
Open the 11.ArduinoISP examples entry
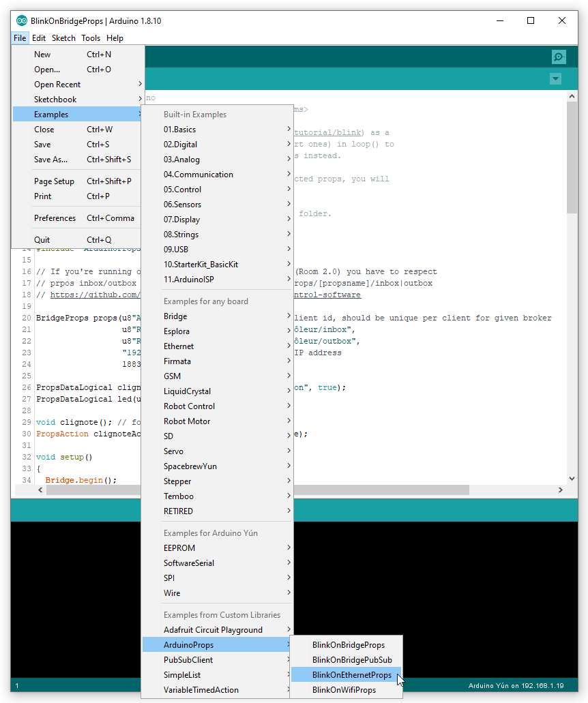coord(218,280)
